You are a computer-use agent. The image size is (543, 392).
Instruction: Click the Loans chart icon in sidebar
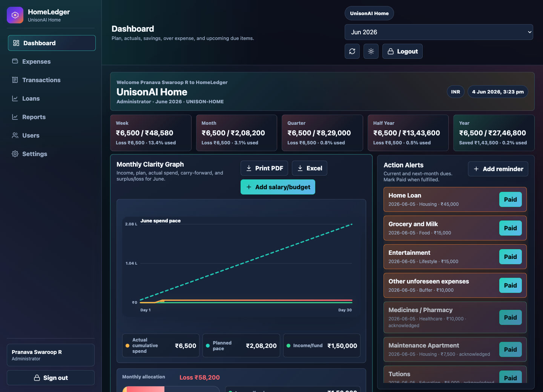[x=15, y=98]
